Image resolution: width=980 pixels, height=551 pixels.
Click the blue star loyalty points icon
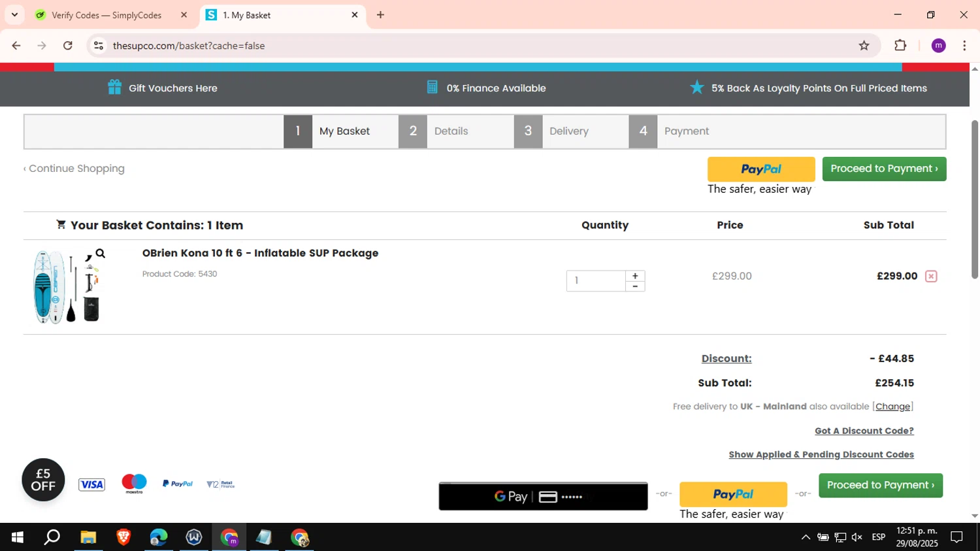[697, 87]
